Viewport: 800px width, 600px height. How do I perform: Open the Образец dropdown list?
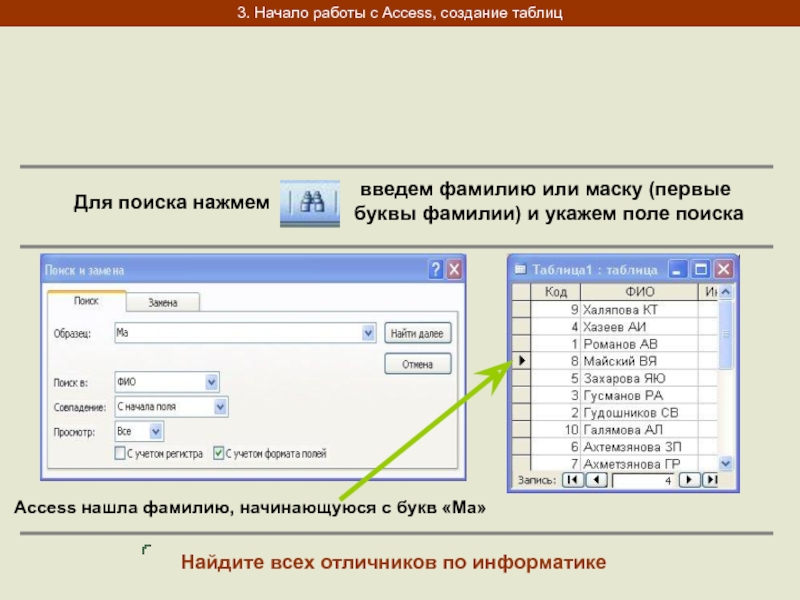368,333
